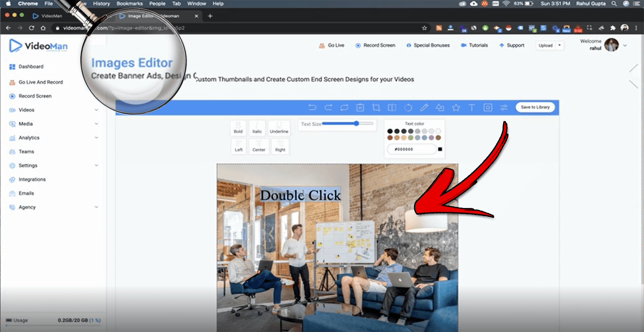Screen dimensions: 644x332
Task: Align text Left
Action: click(239, 146)
